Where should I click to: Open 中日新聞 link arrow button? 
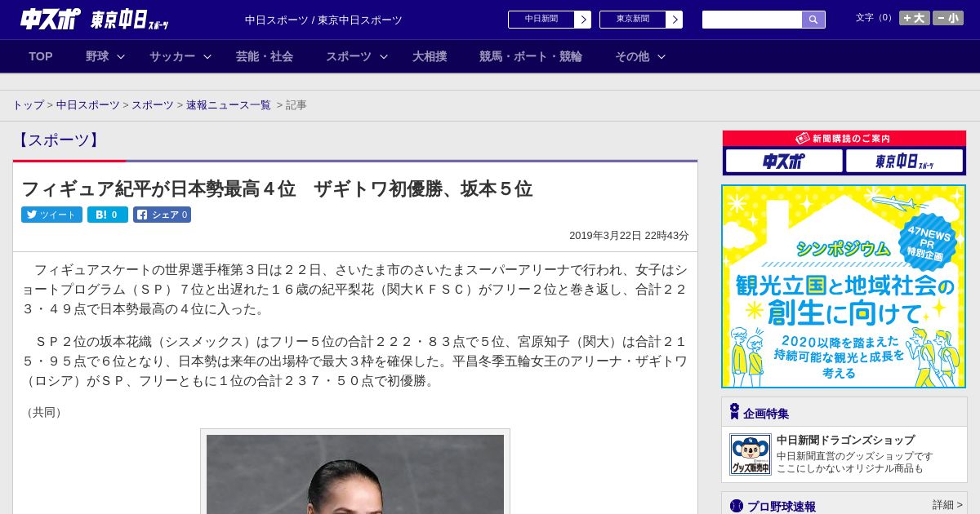(582, 20)
